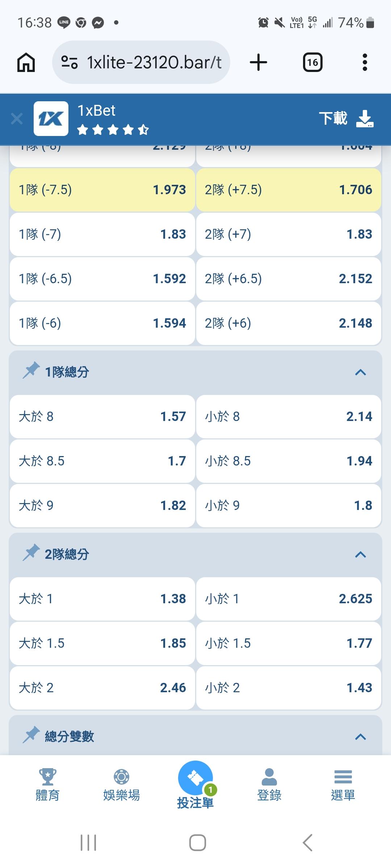Unpin the 1隊總分 market
This screenshot has width=391, height=868.
click(31, 370)
